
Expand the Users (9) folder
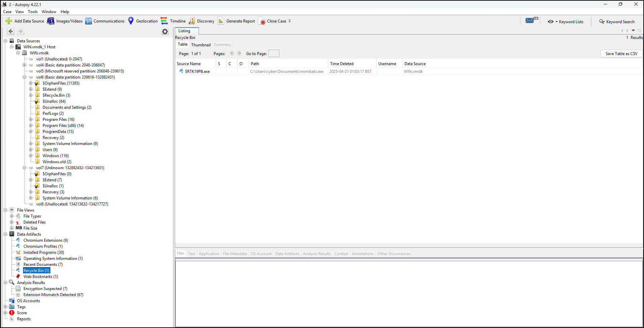coord(31,150)
